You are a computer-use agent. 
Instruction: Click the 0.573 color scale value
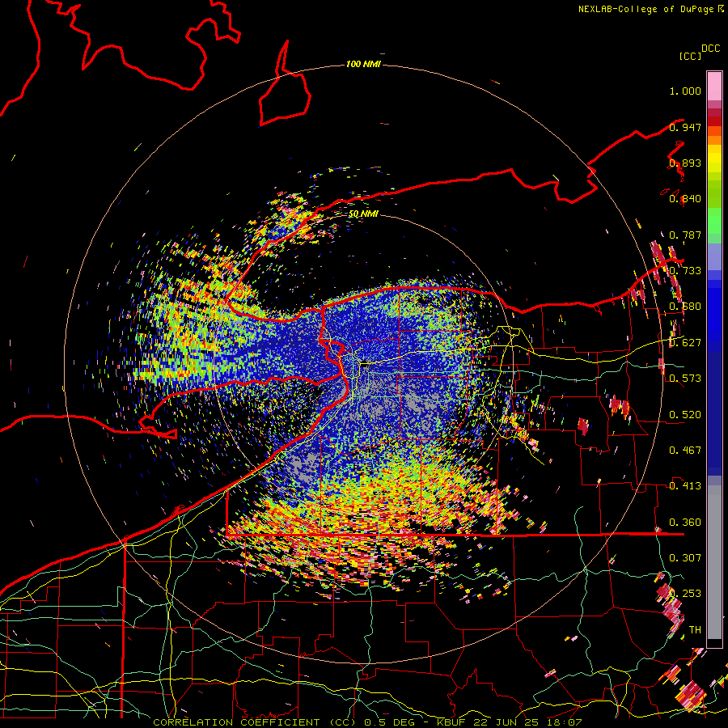click(x=685, y=379)
